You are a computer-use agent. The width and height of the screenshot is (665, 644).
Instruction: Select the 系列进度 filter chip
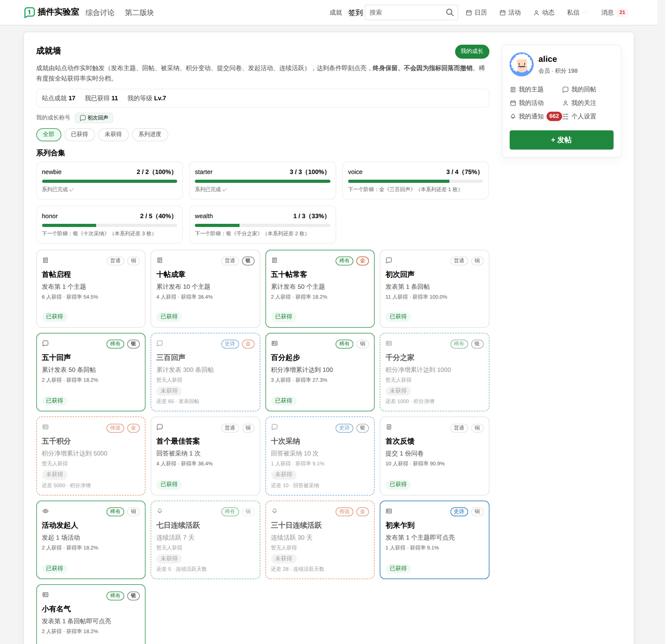[150, 135]
